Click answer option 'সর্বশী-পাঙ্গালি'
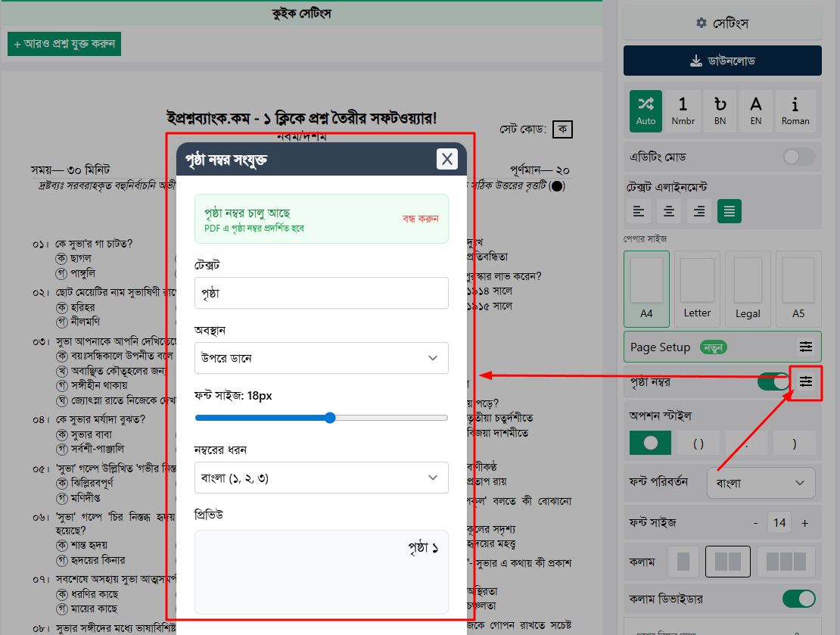This screenshot has width=840, height=635. tap(98, 449)
